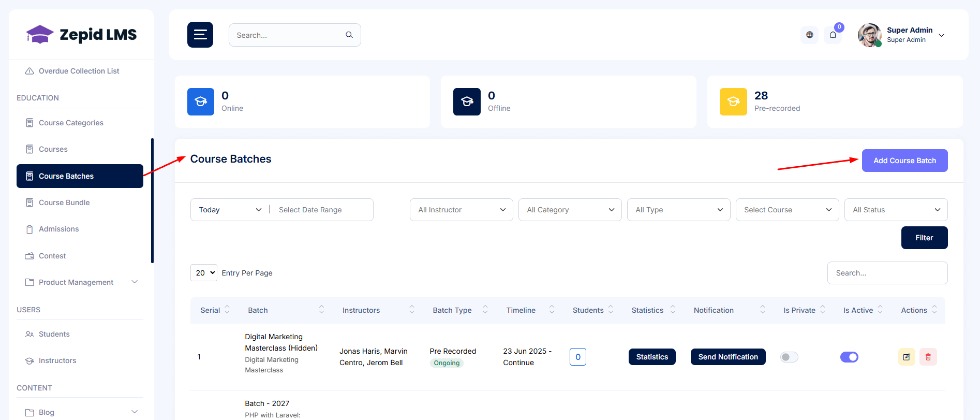Sort by Is Active column arrows
The height and width of the screenshot is (420, 980).
pos(880,310)
